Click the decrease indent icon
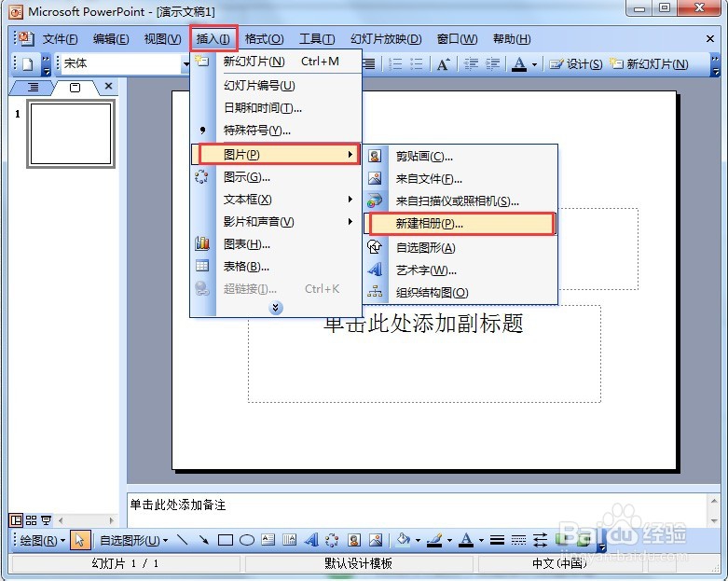Image resolution: width=728 pixels, height=581 pixels. (472, 63)
